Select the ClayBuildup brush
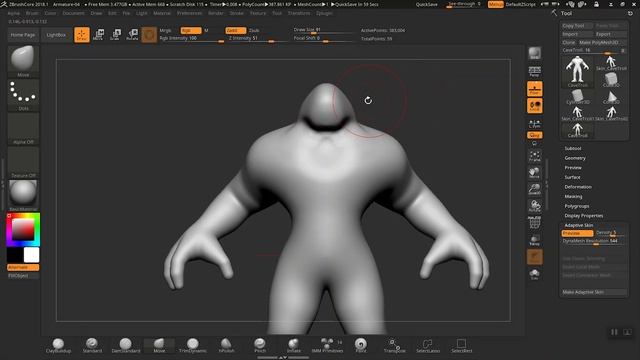The height and width of the screenshot is (360, 640). (x=58, y=345)
